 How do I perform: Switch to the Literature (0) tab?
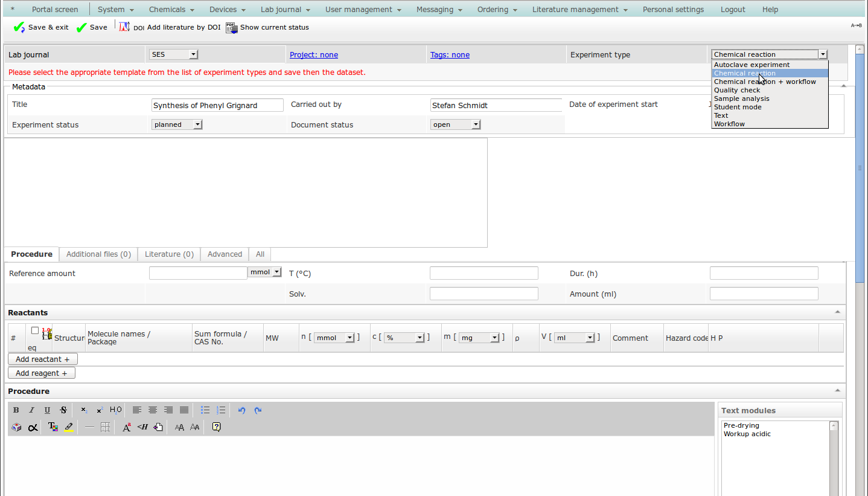point(169,254)
